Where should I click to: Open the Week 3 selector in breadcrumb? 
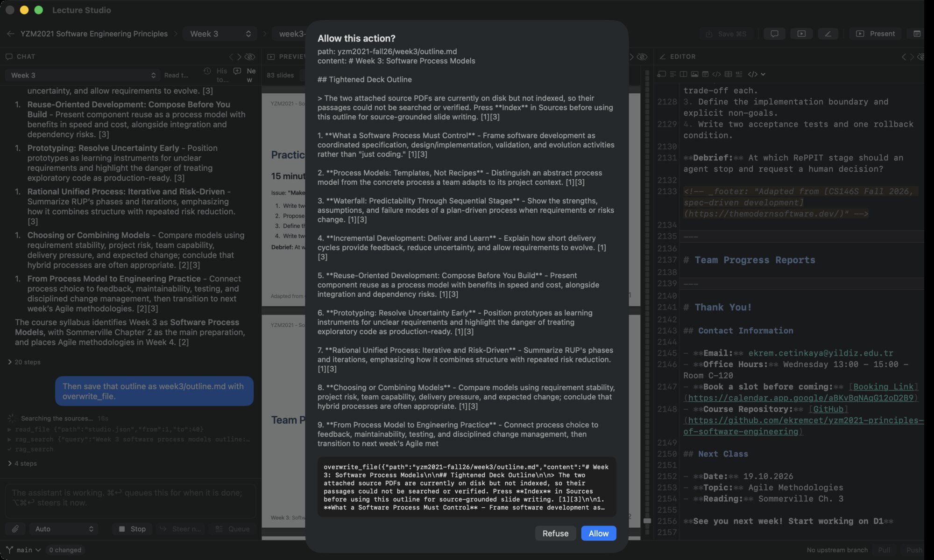(220, 34)
